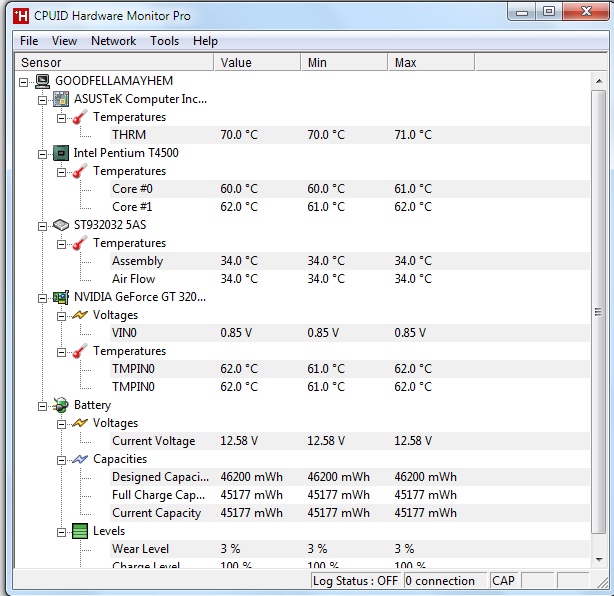Click the green Levels icon
Viewport: 614px width, 596px height.
pos(80,531)
